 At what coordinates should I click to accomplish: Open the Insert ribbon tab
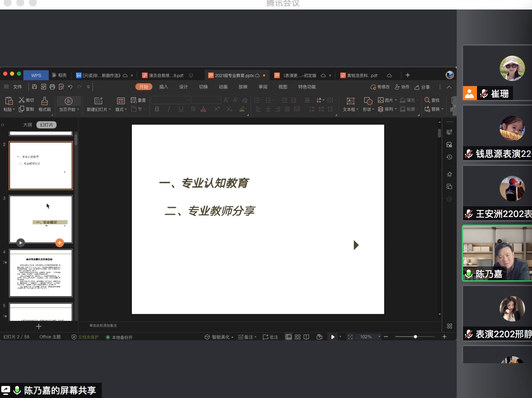[164, 87]
